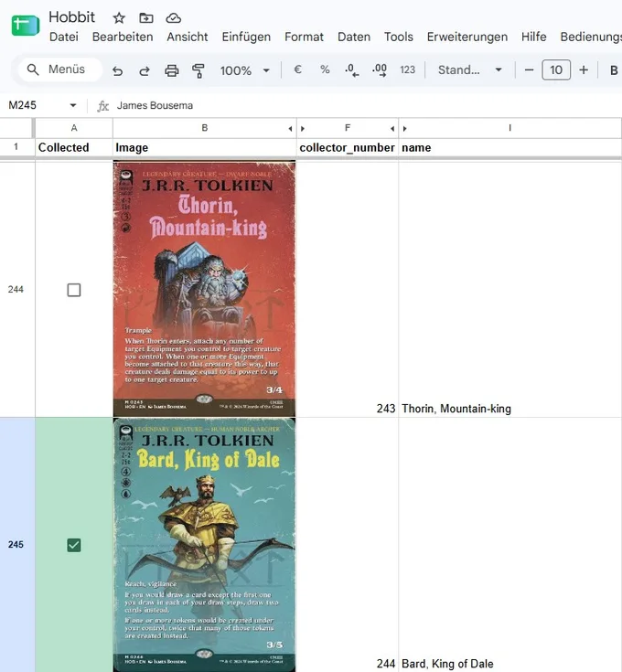Open the Ansicht menu

pyautogui.click(x=188, y=37)
